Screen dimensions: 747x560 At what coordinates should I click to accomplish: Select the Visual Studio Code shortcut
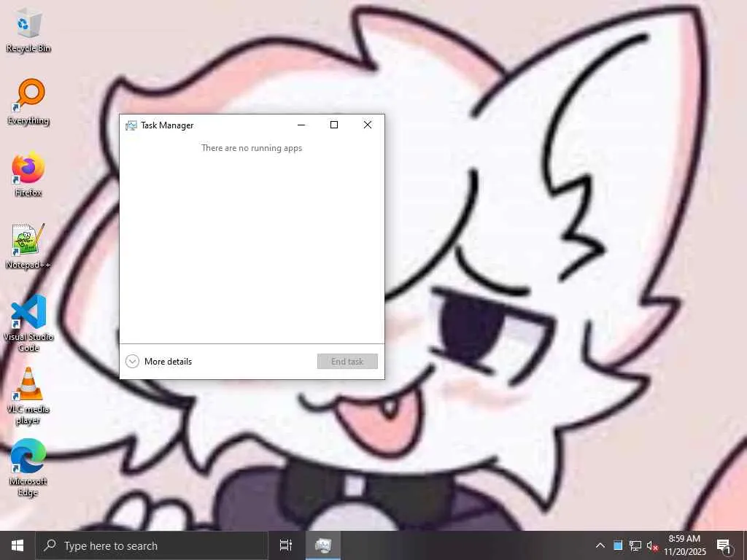[x=28, y=323]
